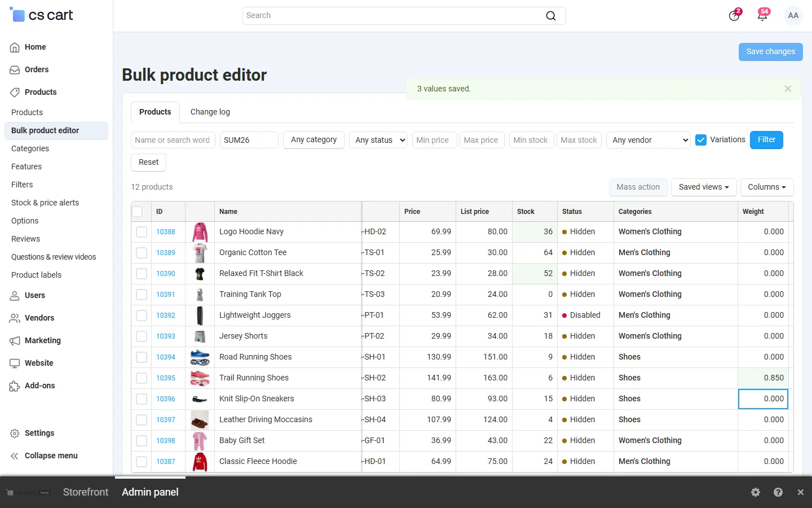Switch to the Change log tab
This screenshot has width=812, height=508.
coord(210,112)
